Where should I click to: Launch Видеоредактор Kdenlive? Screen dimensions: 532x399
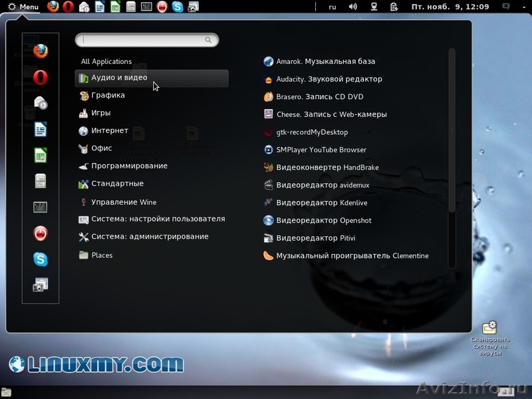[x=315, y=203]
